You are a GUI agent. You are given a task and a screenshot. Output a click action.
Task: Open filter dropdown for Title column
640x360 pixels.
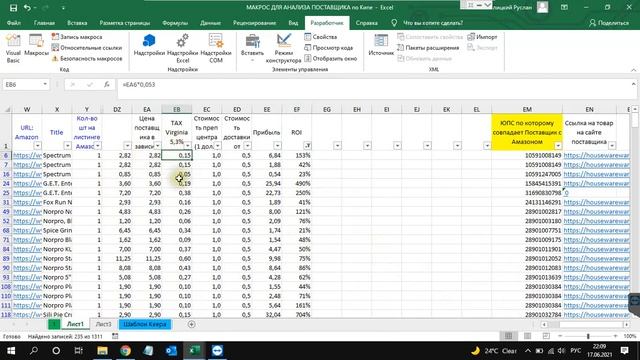point(67,146)
